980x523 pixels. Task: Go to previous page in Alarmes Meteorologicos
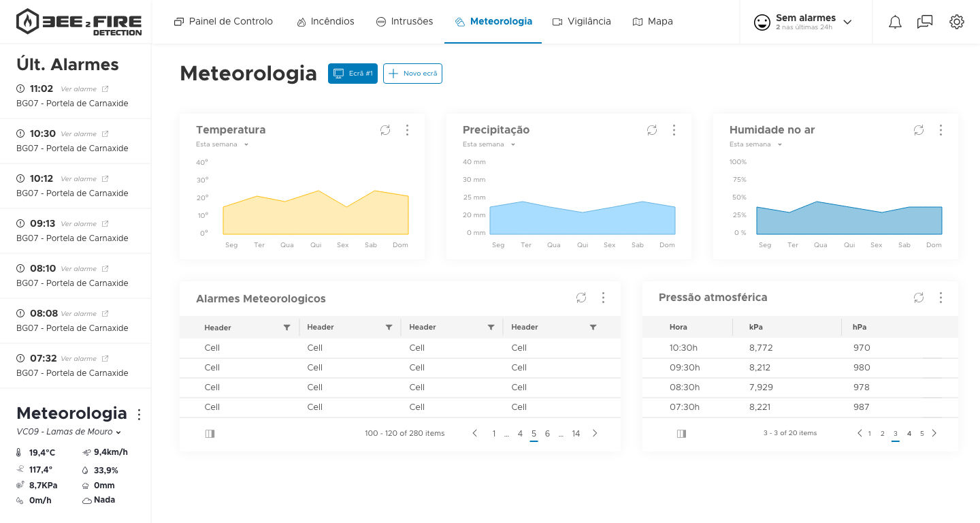475,433
